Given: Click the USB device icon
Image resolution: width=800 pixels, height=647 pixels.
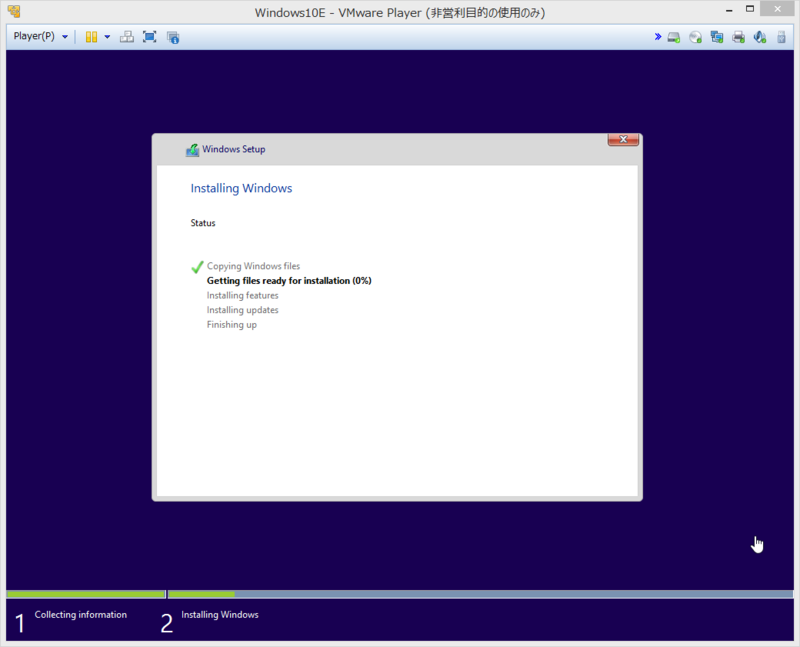Looking at the screenshot, I should point(781,37).
